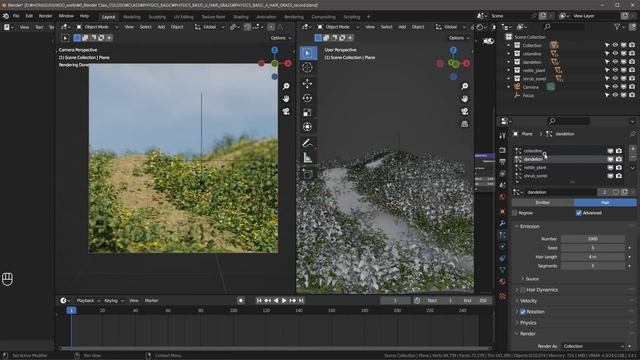Select the Measure tool
640x360 pixels.
coord(308,158)
